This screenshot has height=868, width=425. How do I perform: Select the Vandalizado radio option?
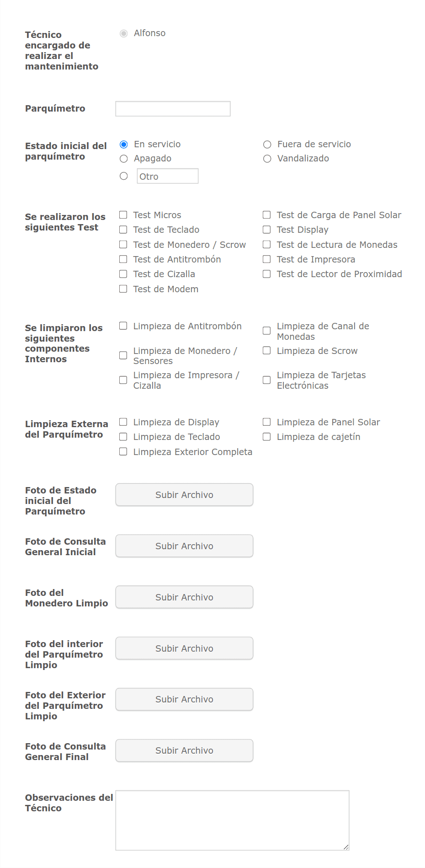(267, 159)
